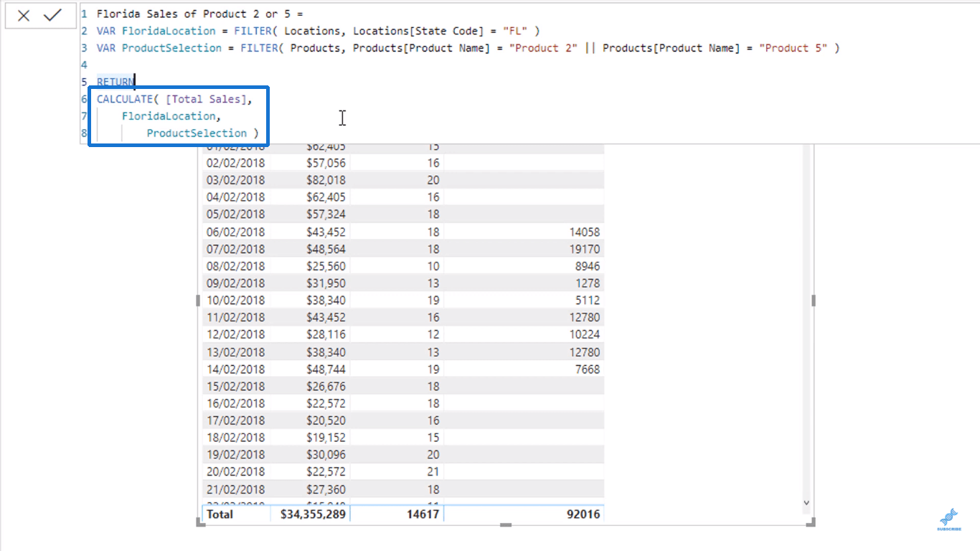Click the RETURN keyword in formula
Viewport: 980px width, 551px height.
pyautogui.click(x=116, y=82)
